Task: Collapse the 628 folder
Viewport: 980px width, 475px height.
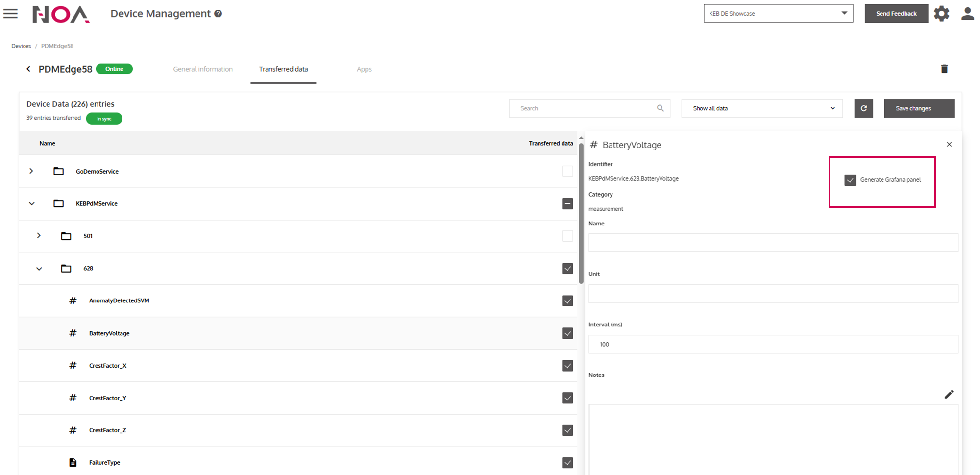Action: 39,269
